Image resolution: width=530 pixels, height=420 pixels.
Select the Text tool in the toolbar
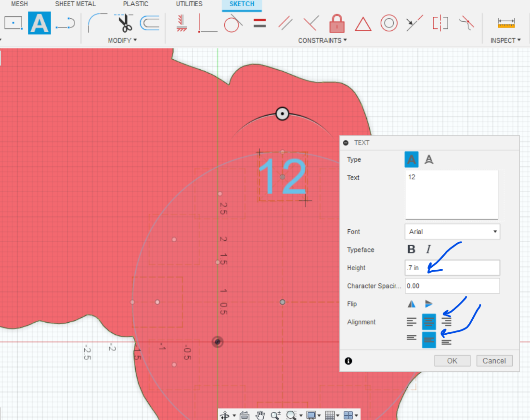tap(39, 23)
